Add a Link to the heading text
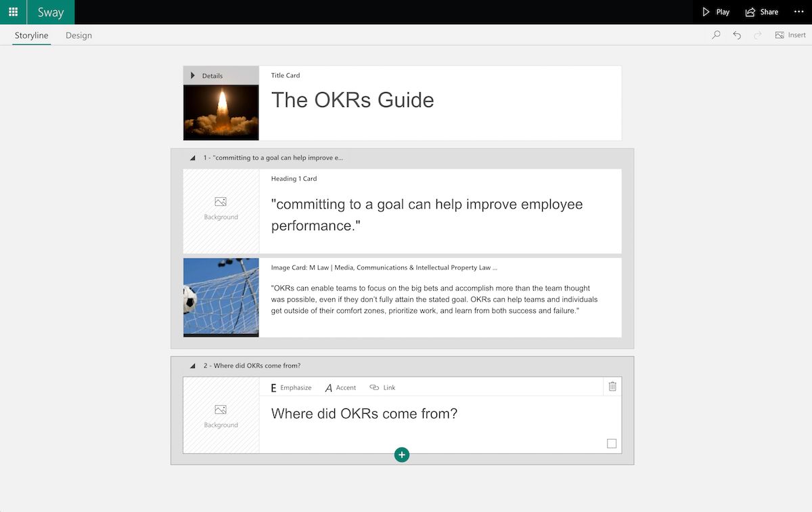Viewport: 812px width, 512px height. (x=382, y=388)
